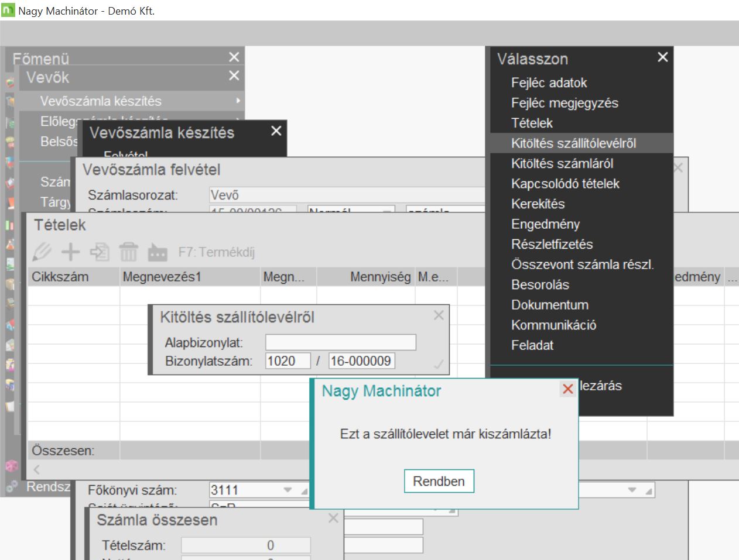This screenshot has height=560, width=739.
Task: Close the Vevőszámla készítés dark panel
Action: [276, 131]
